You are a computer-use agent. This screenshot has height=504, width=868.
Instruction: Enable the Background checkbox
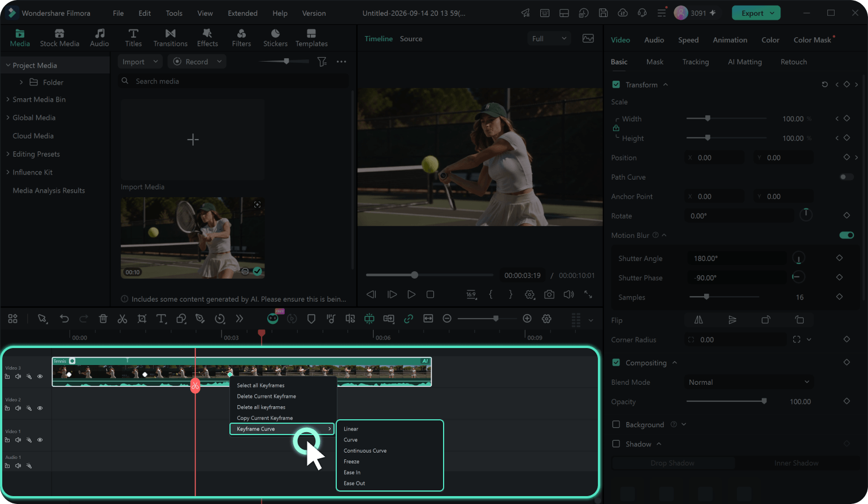coord(616,424)
